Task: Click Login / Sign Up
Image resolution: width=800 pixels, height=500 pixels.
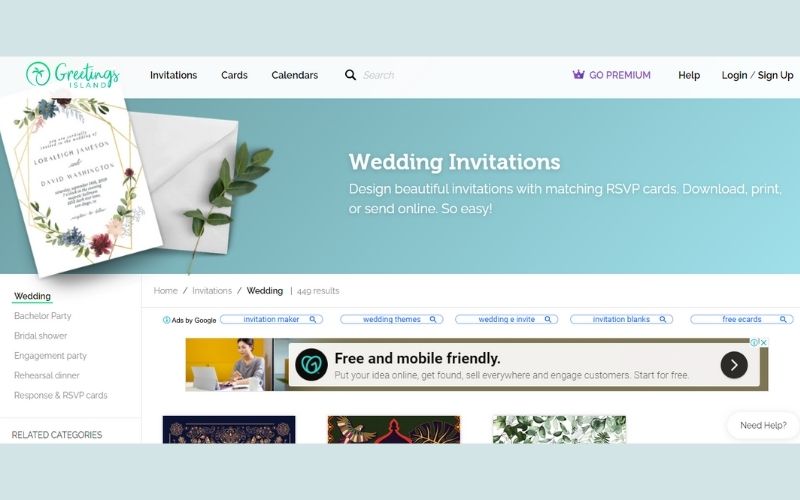Action: (757, 75)
